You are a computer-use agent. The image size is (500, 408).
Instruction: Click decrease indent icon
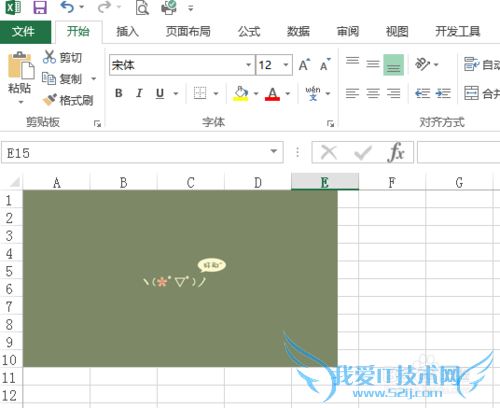pyautogui.click(x=422, y=93)
